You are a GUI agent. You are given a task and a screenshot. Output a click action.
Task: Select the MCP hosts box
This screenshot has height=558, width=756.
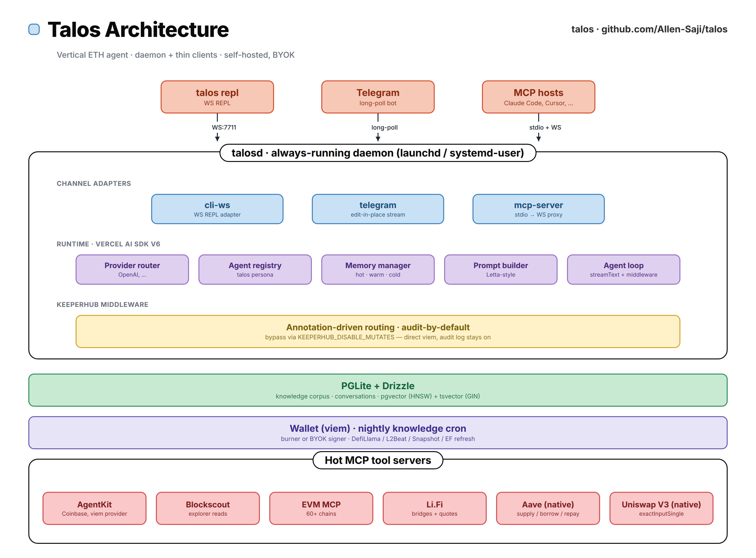click(x=538, y=97)
